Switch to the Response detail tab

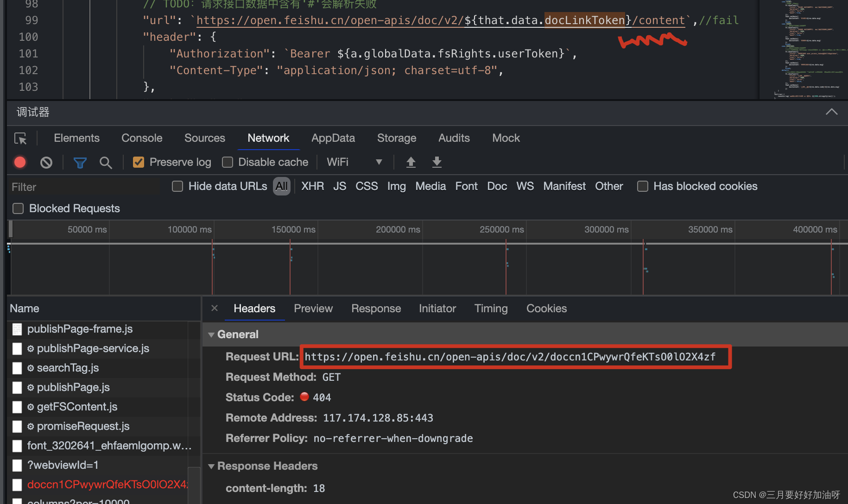pos(376,309)
